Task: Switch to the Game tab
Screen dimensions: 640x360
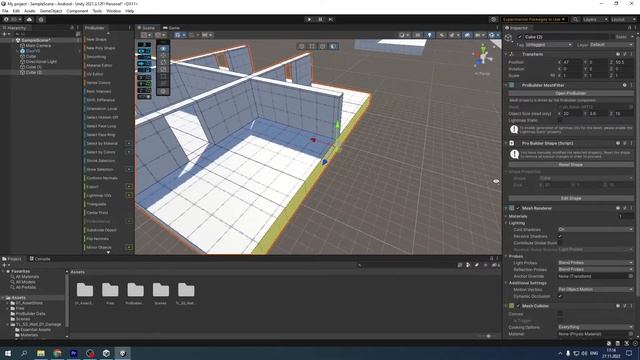Action: click(x=171, y=28)
